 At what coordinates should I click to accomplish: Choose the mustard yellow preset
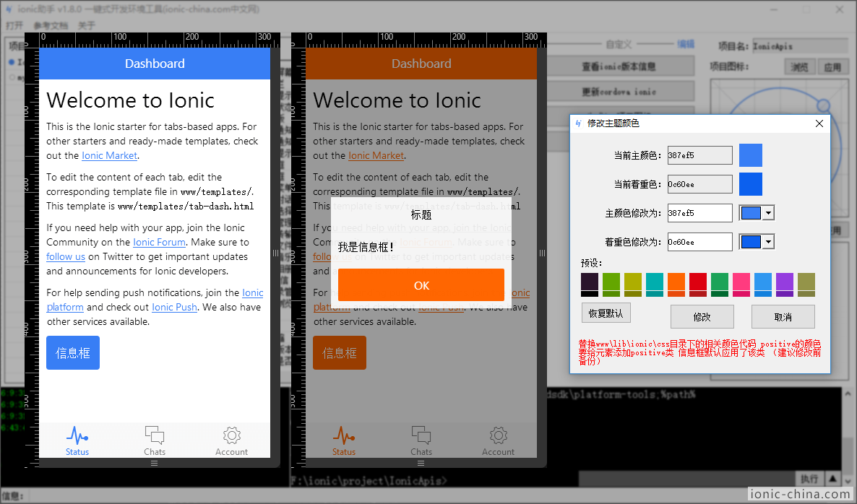633,285
